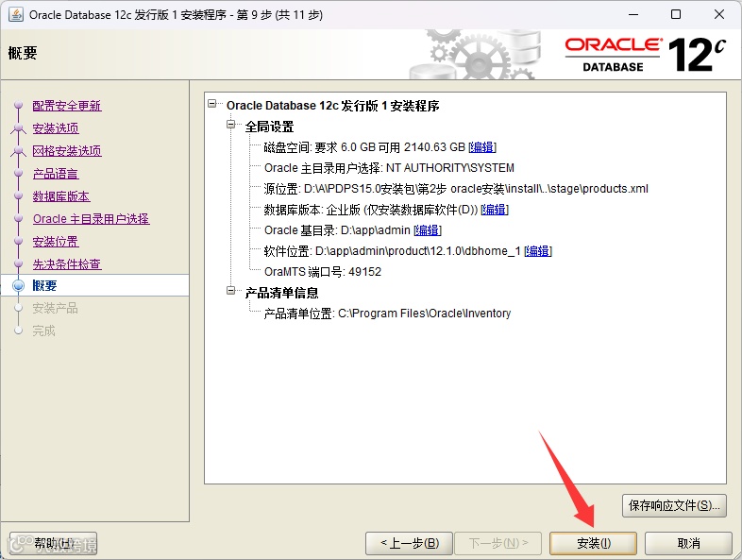Click the 取消 button

[x=688, y=543]
